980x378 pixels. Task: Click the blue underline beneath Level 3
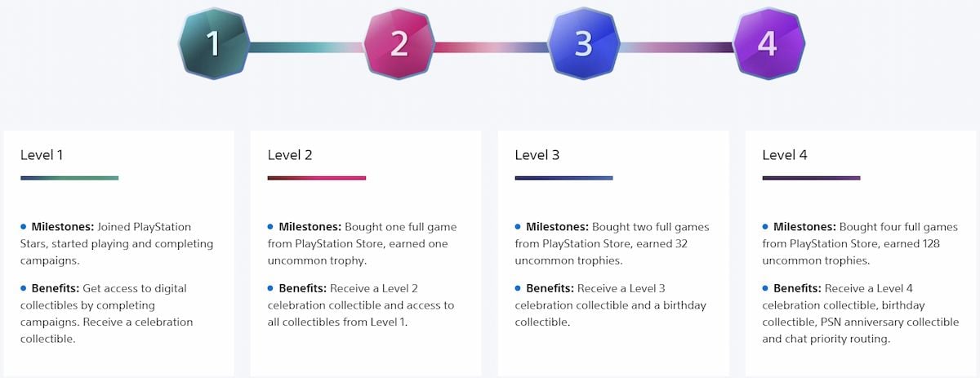(563, 178)
